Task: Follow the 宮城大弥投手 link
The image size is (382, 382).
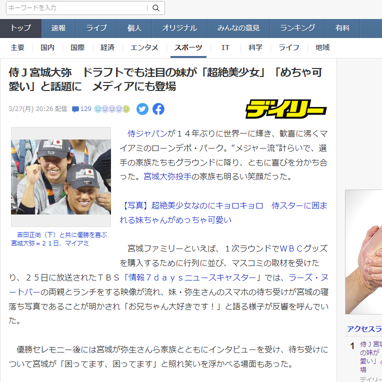Action: [167, 176]
